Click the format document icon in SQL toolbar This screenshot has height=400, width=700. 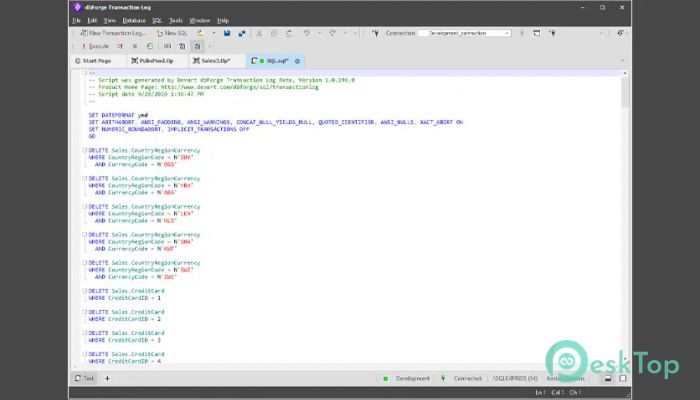182,46
